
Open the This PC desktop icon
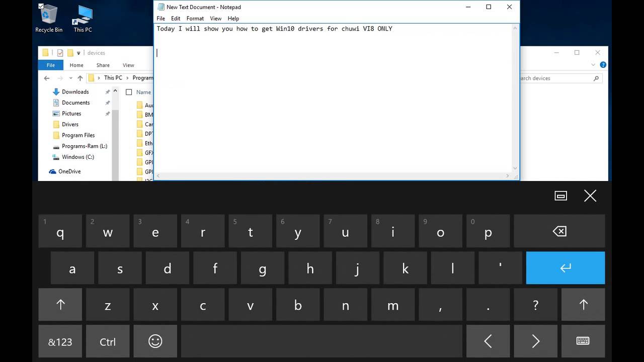tap(83, 19)
